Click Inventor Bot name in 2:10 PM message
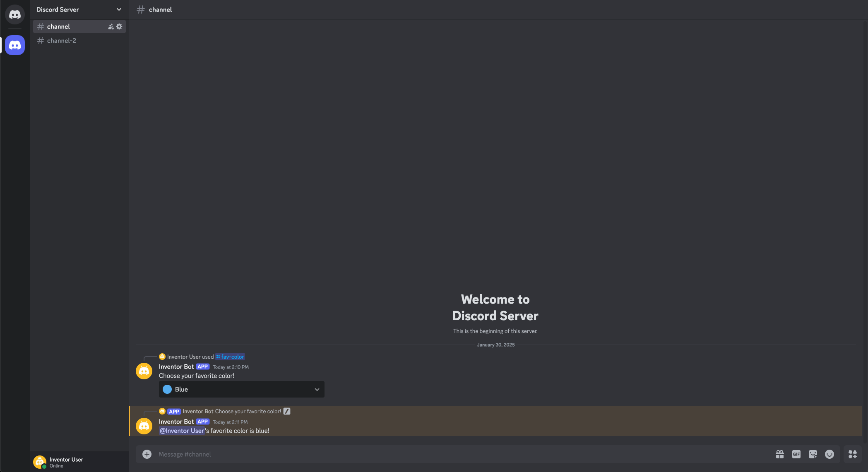 pyautogui.click(x=176, y=367)
